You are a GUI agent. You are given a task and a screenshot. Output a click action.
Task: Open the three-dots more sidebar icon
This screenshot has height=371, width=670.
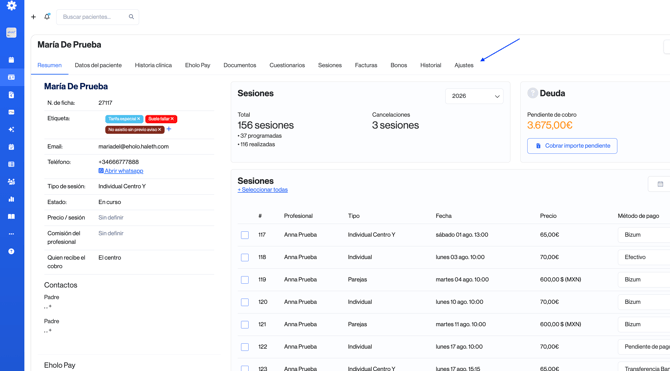pyautogui.click(x=12, y=234)
